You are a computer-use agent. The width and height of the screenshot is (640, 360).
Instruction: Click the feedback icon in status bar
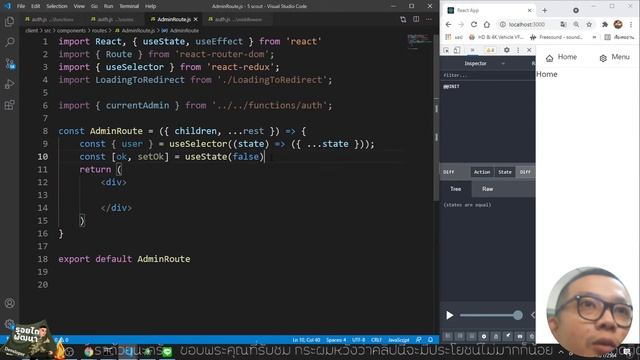click(x=419, y=340)
